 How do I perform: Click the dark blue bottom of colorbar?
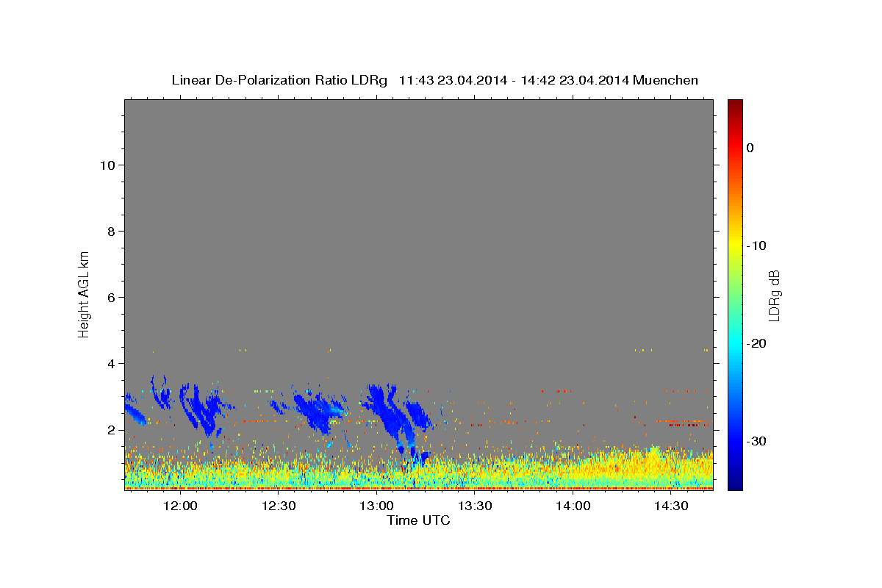735,484
